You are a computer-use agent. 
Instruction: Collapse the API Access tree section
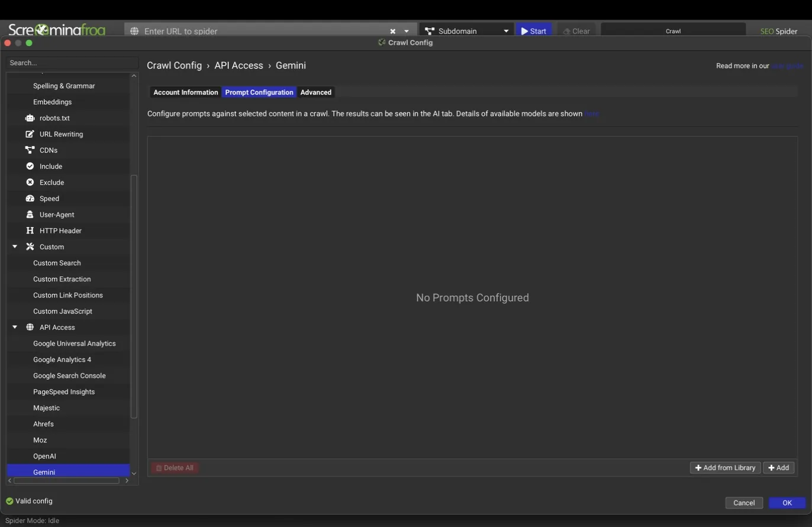pos(15,327)
